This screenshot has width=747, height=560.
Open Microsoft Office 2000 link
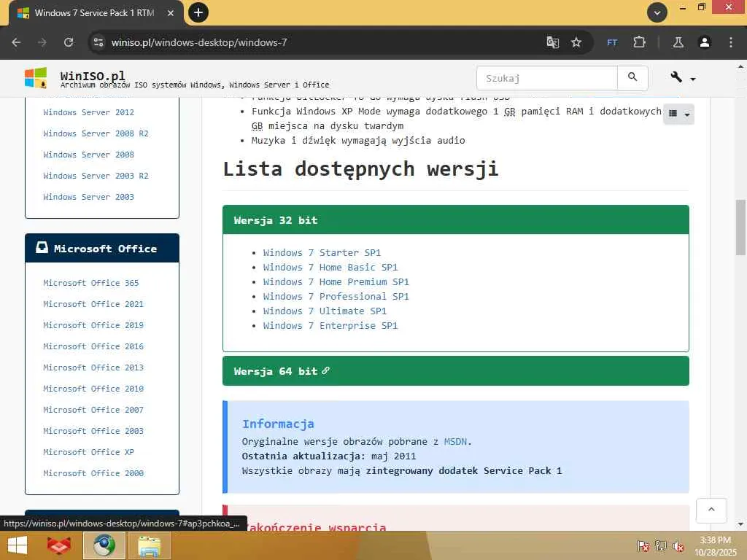[x=93, y=473]
